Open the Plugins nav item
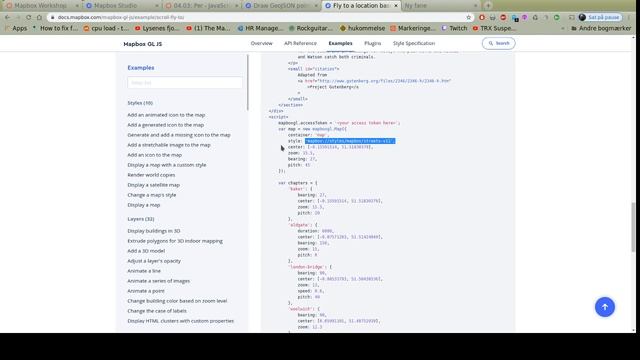Image resolution: width=640 pixels, height=360 pixels. pos(372,43)
